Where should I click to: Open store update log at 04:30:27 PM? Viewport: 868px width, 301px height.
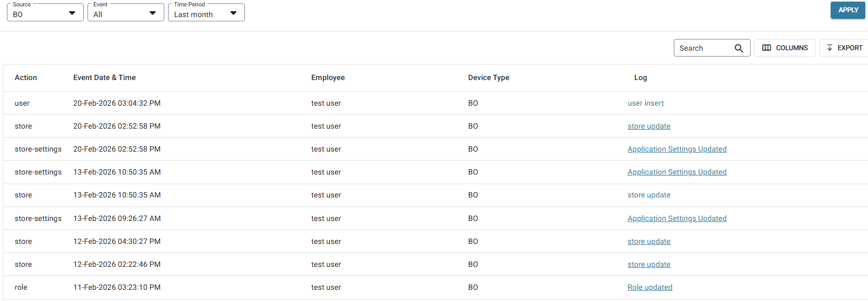pos(649,242)
